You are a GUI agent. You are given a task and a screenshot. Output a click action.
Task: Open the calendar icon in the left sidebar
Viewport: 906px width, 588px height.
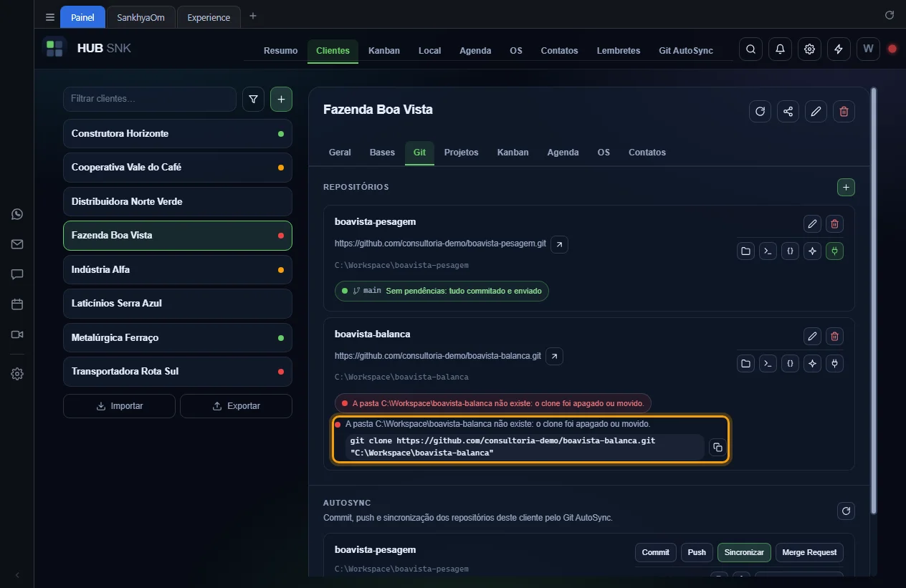17,304
